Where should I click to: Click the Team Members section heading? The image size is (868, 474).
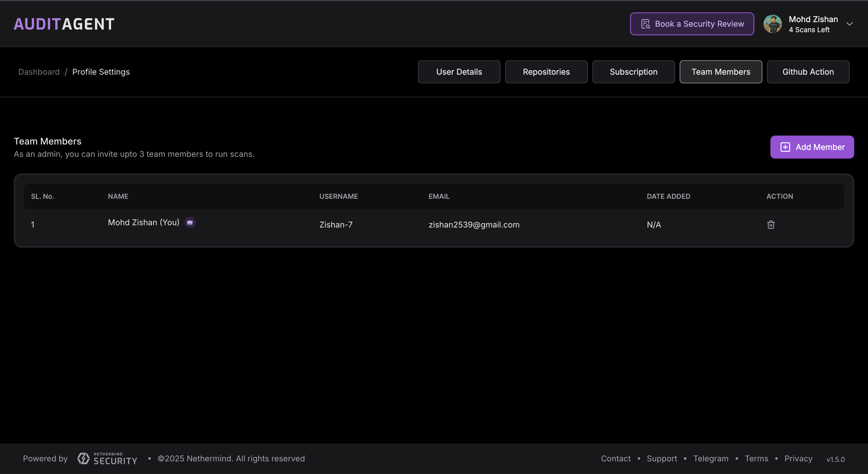tap(48, 141)
